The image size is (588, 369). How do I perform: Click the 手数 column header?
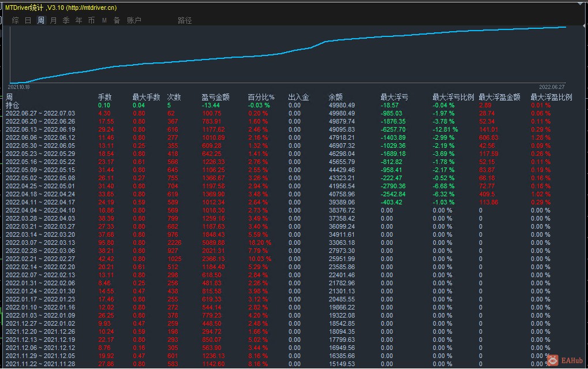[104, 97]
